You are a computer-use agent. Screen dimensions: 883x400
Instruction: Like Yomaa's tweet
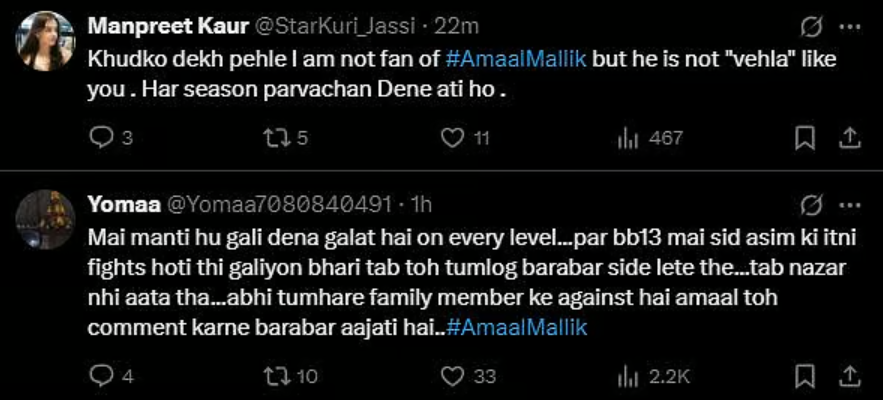coord(454,375)
